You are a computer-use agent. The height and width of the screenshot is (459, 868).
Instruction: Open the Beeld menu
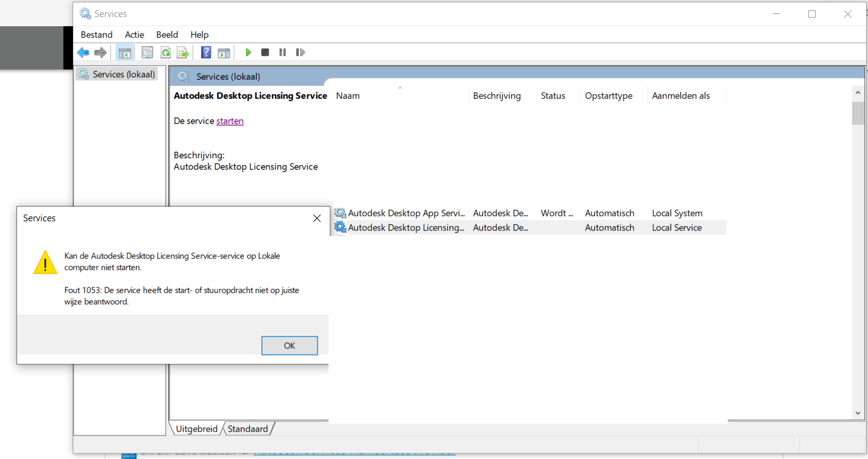(167, 35)
